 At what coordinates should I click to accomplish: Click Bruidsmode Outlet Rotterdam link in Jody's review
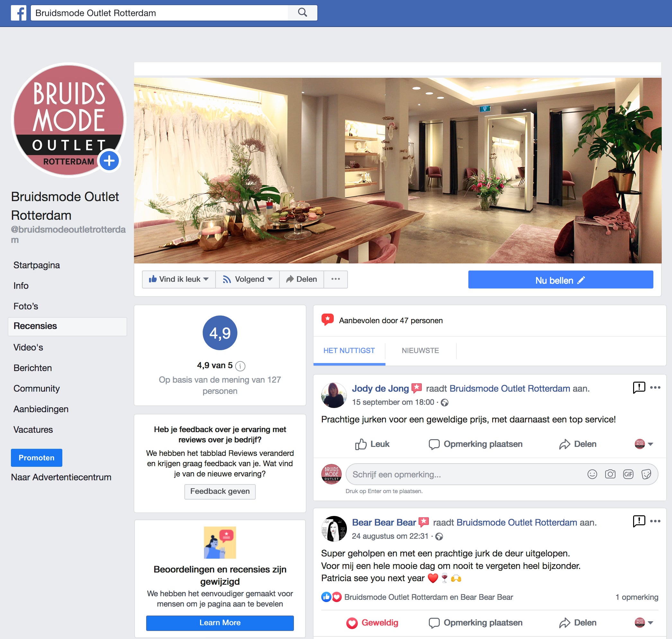point(509,388)
